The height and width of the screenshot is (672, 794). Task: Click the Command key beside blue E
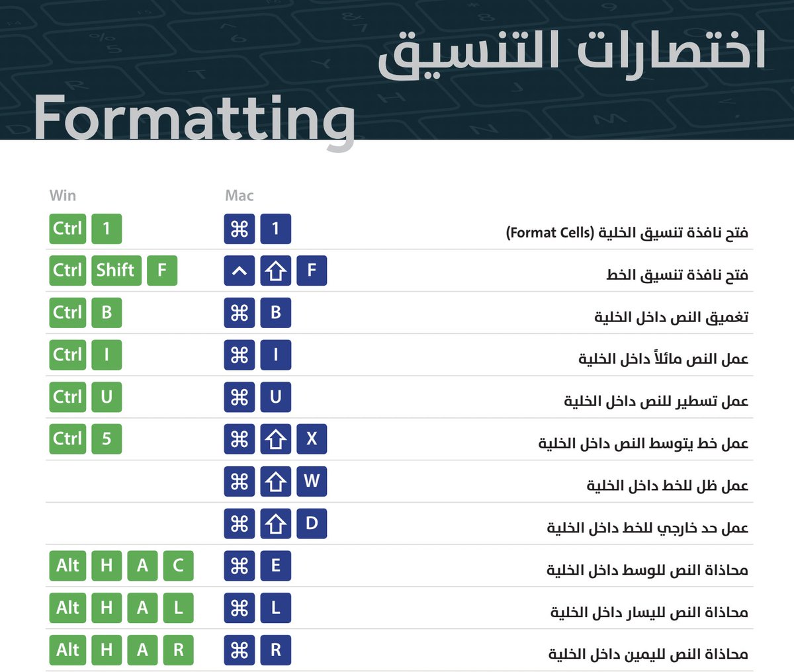click(x=240, y=566)
